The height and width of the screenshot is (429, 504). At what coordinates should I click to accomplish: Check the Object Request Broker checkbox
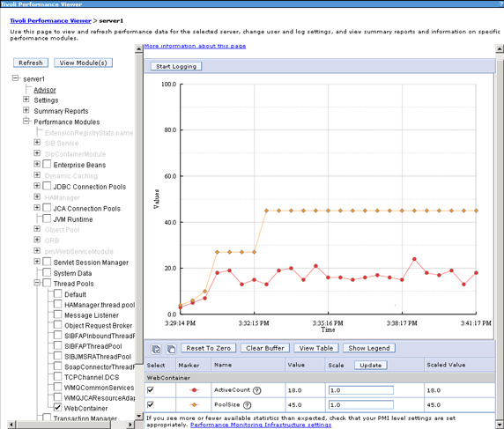[x=58, y=325]
